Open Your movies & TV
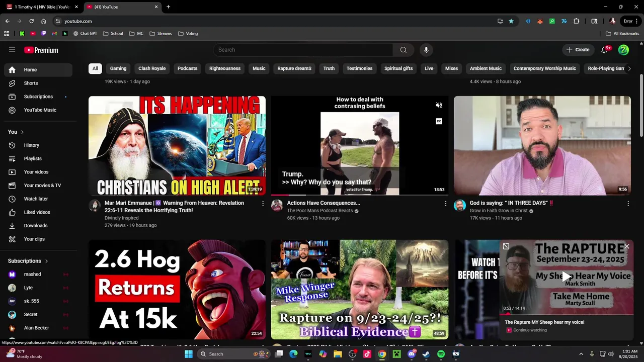 38,186
